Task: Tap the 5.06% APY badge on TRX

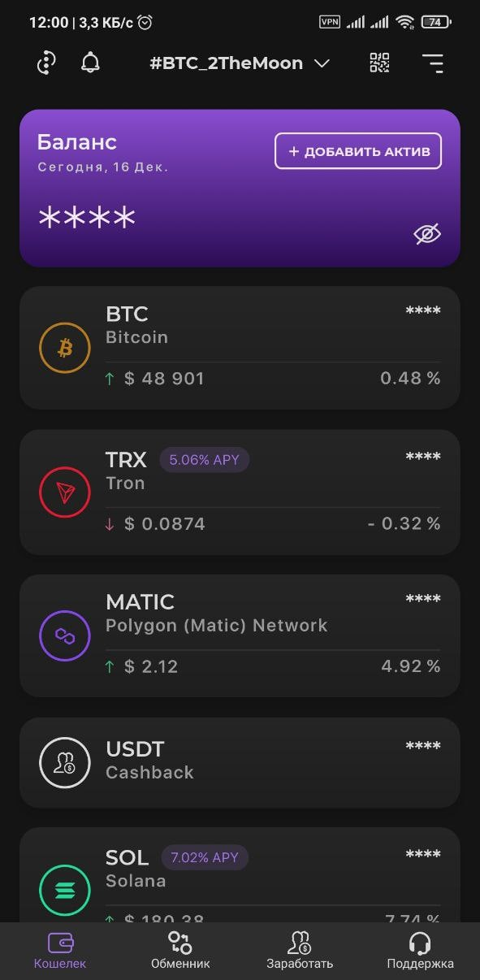Action: [205, 460]
